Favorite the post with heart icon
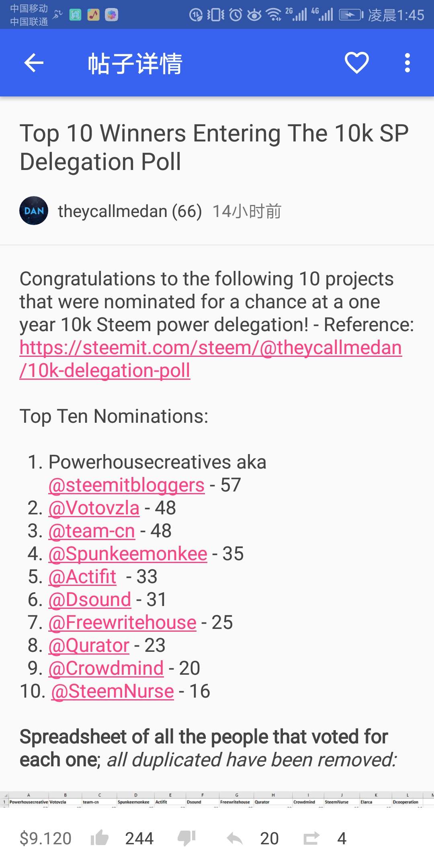 pyautogui.click(x=356, y=63)
